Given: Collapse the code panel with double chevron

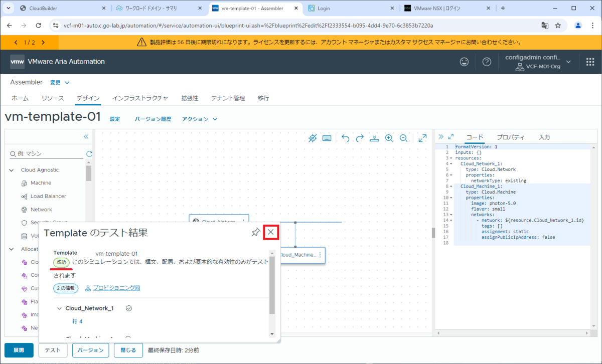Looking at the screenshot, I should (x=441, y=137).
